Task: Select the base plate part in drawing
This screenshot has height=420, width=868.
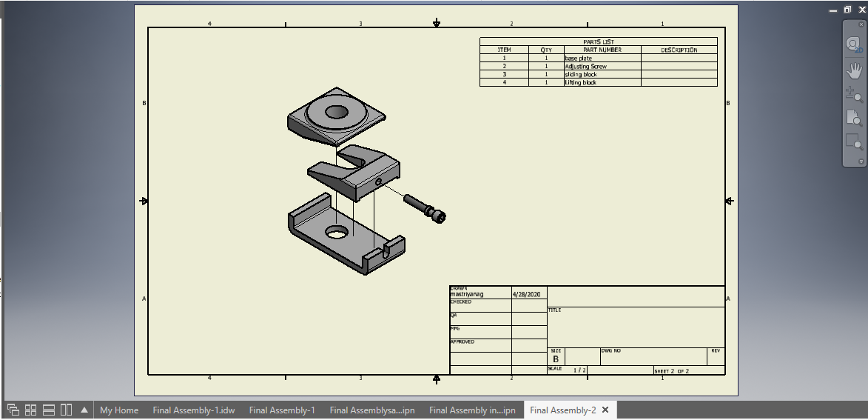Action: click(x=346, y=234)
